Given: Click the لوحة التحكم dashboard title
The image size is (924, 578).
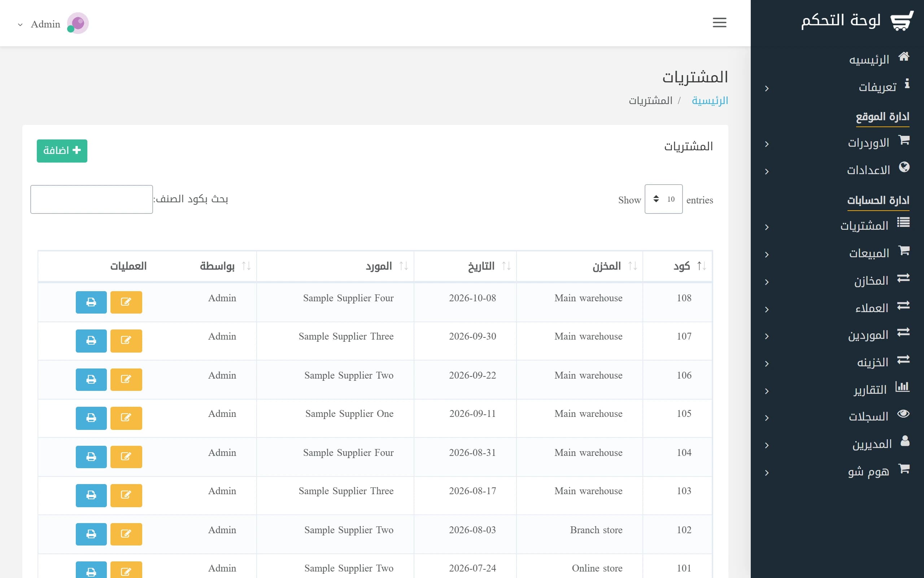Looking at the screenshot, I should coord(841,20).
